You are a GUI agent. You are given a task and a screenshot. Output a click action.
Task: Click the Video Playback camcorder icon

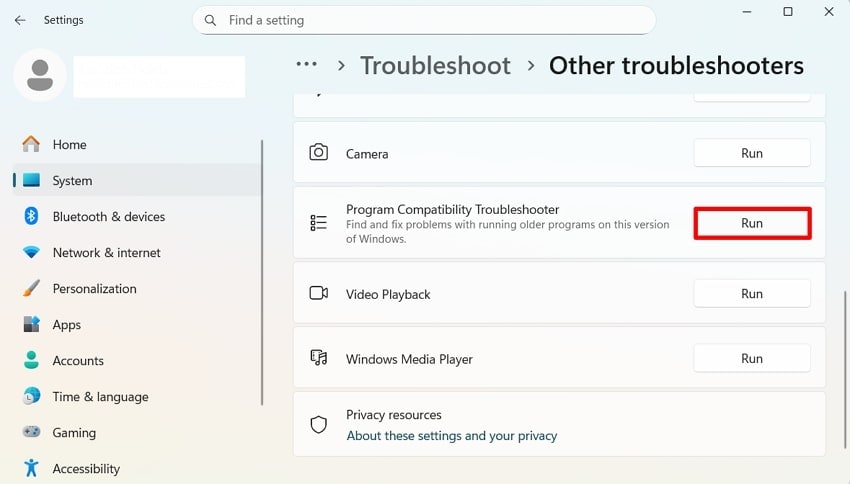coord(319,293)
